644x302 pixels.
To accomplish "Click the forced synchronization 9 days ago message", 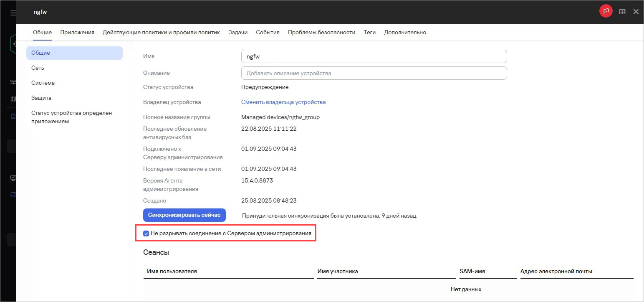I will click(x=330, y=216).
